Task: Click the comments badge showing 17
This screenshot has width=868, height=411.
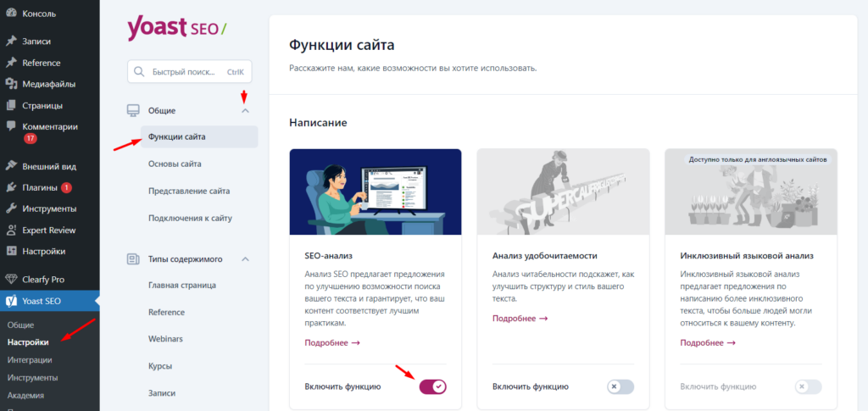Action: [x=30, y=138]
